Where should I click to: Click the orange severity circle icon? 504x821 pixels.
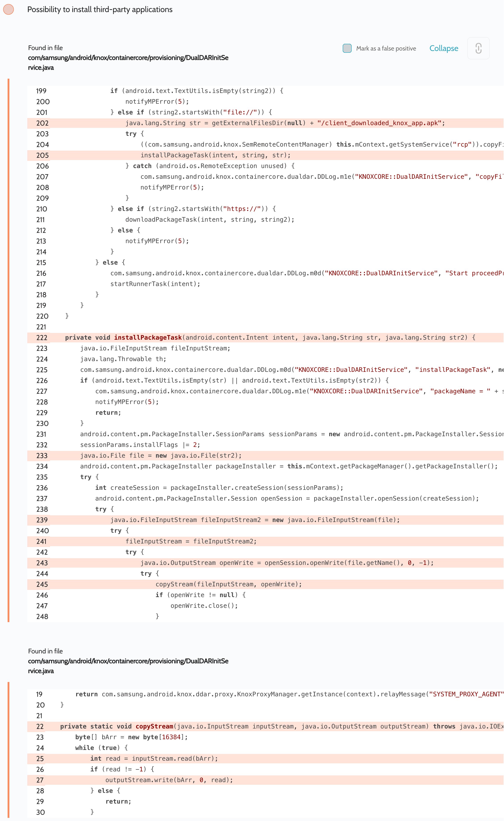tap(8, 9)
